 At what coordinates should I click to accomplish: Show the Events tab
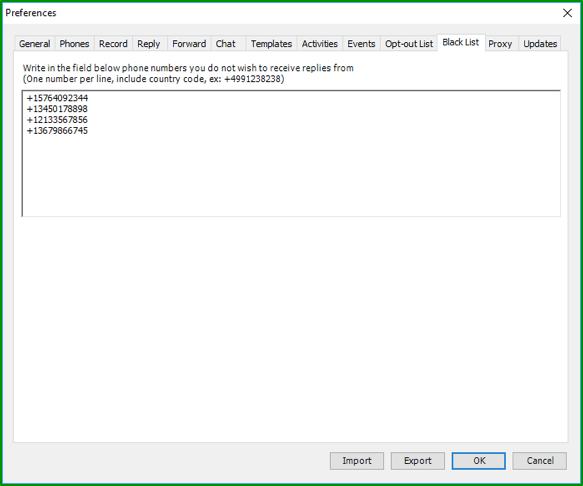tap(361, 44)
